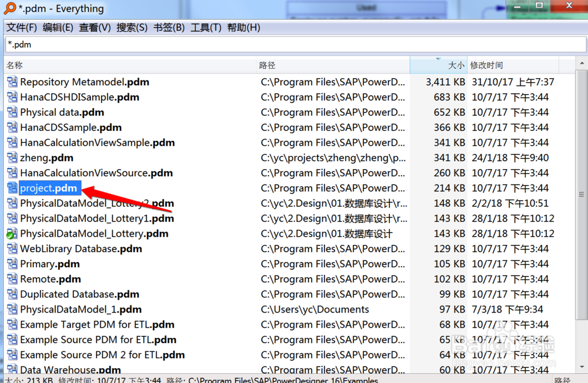Click file icon of Primary.pdm
This screenshot has width=588, height=383.
(x=12, y=264)
